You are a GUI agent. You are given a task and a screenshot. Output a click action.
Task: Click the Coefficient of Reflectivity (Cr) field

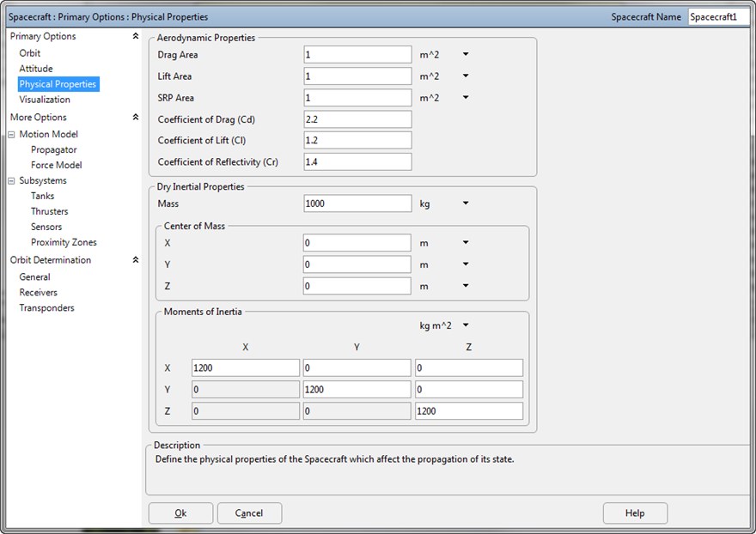[x=357, y=162]
